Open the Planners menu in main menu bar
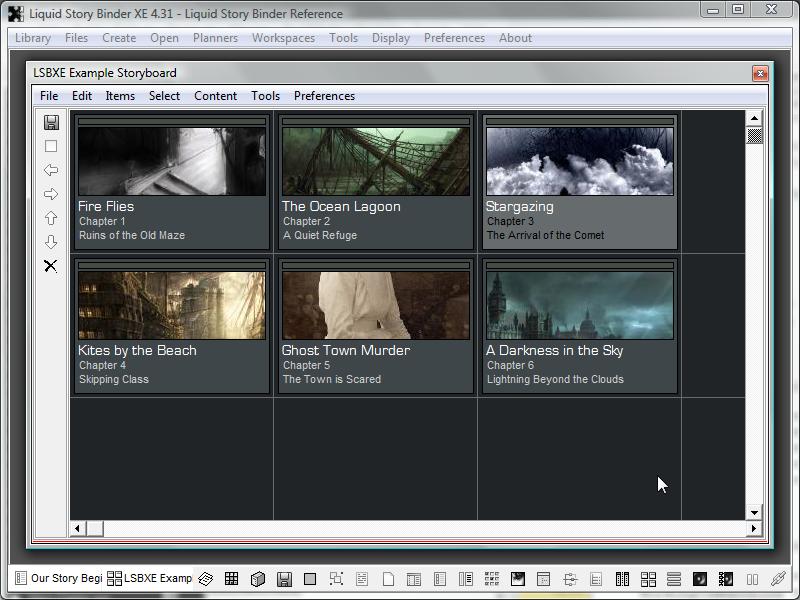Viewport: 800px width, 600px height. (x=215, y=38)
